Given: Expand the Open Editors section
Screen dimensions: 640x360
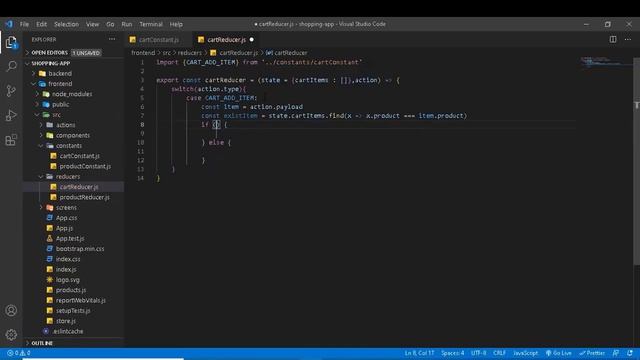Looking at the screenshot, I should 49,53.
